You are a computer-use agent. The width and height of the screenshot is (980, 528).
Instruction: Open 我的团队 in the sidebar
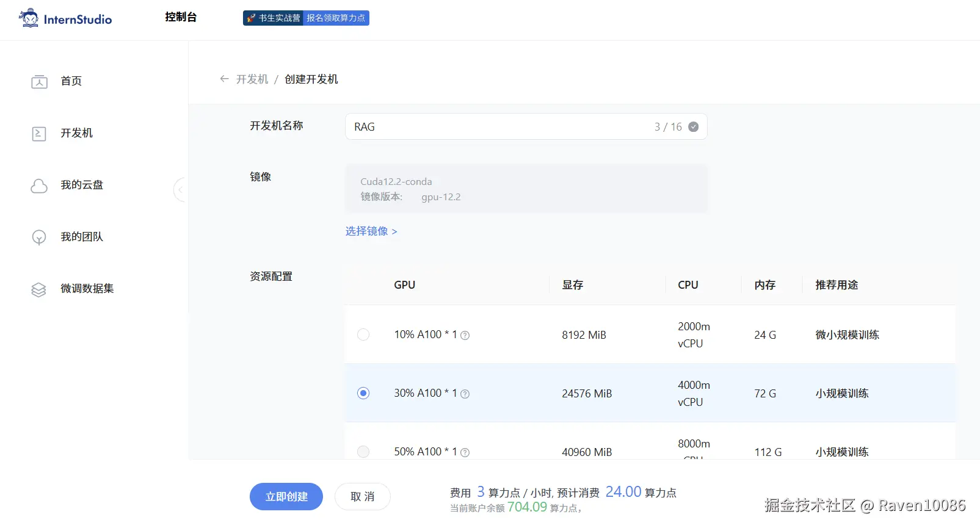point(82,237)
